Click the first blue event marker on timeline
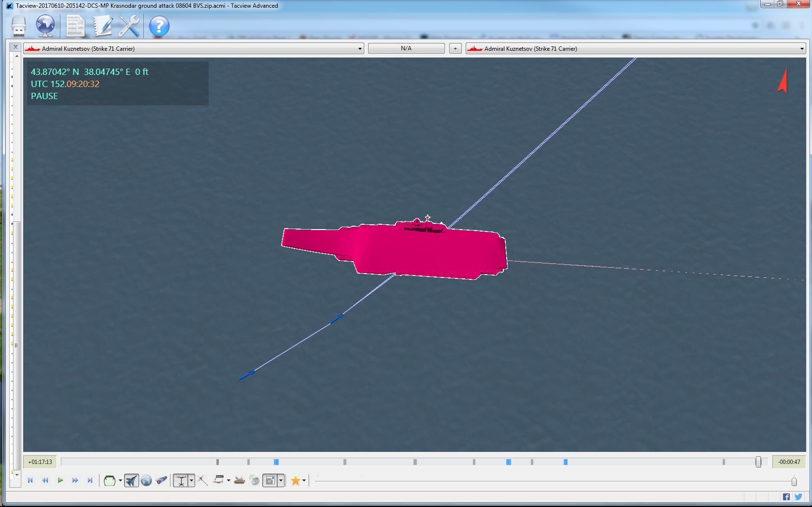Image resolution: width=812 pixels, height=507 pixels. tap(276, 462)
